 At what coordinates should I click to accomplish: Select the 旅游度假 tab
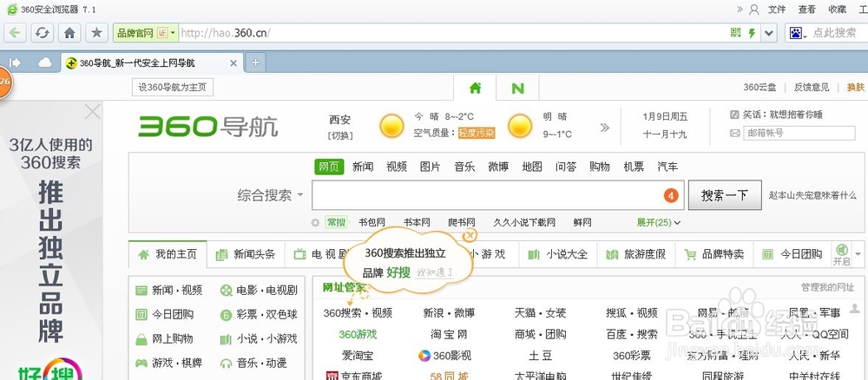636,254
